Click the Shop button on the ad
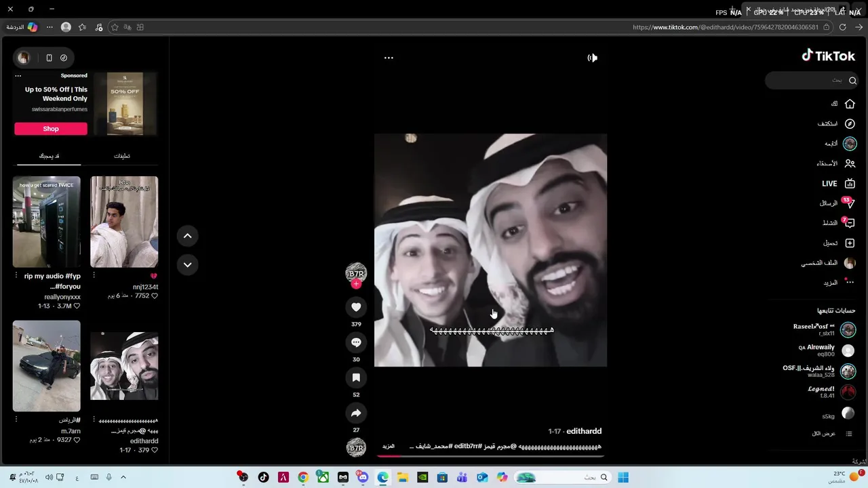Viewport: 868px width, 488px height. [x=51, y=129]
